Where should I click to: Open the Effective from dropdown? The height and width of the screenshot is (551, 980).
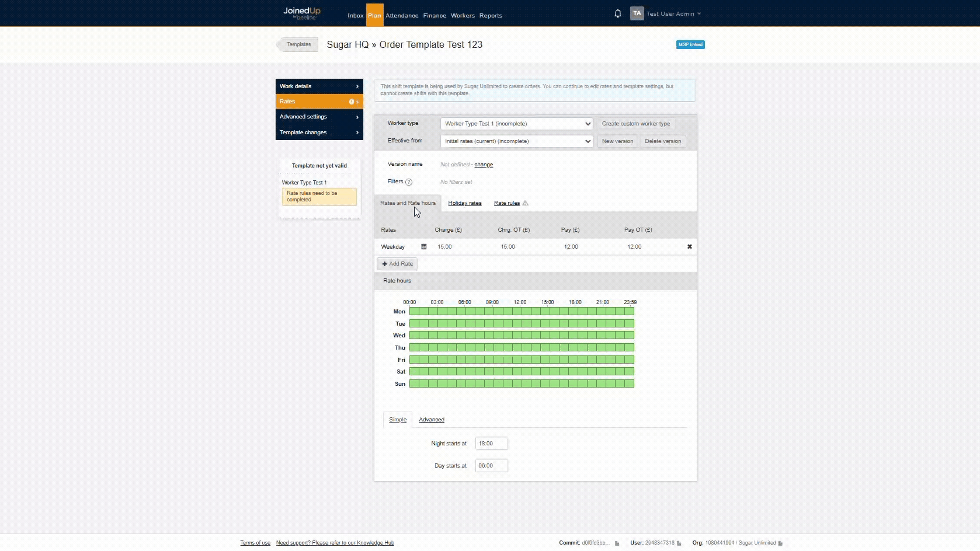(516, 141)
